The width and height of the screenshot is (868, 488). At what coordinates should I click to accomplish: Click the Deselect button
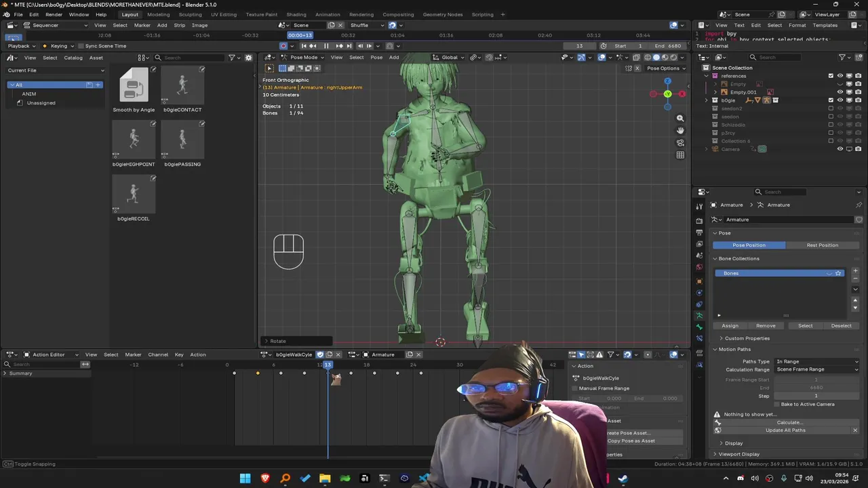(842, 326)
